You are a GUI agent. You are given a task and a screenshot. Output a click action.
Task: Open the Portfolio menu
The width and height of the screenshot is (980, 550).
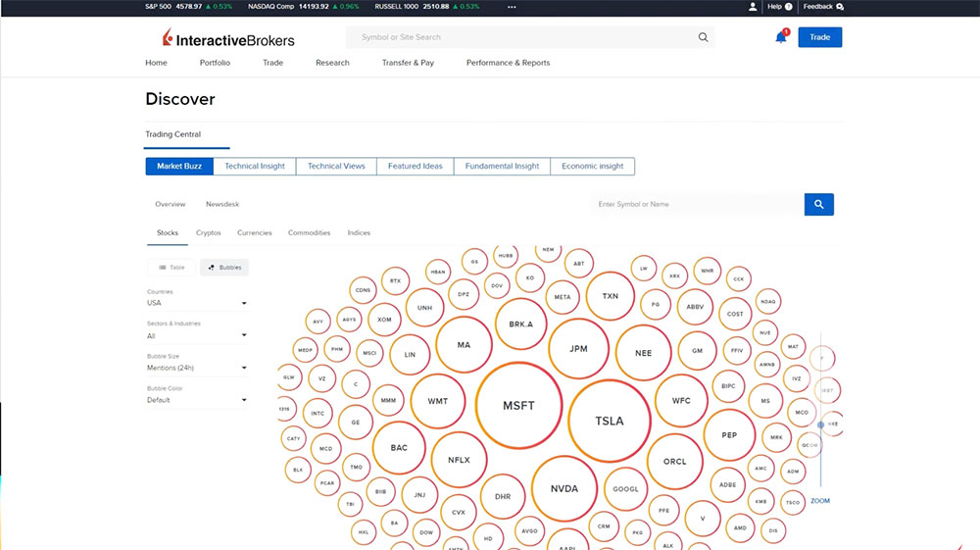click(x=215, y=63)
